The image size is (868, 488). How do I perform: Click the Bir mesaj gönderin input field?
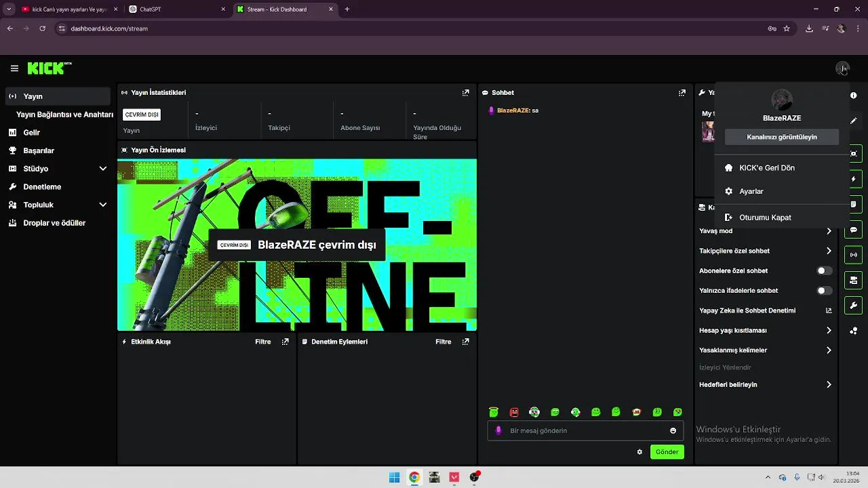pos(585,430)
